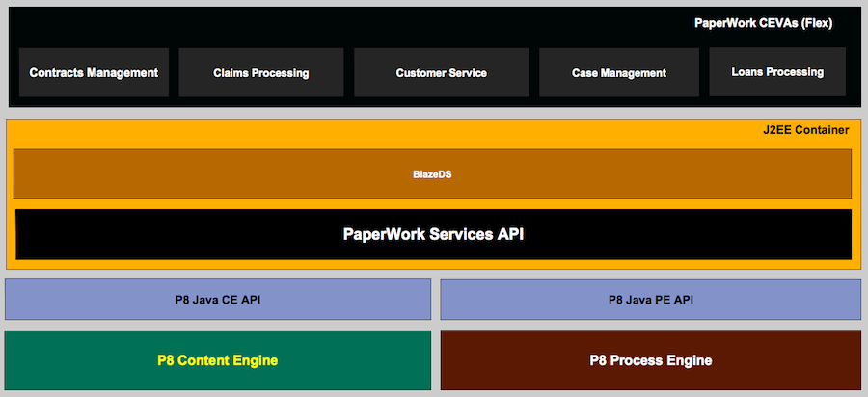
Task: Select the Contracts Management block
Action: [94, 72]
